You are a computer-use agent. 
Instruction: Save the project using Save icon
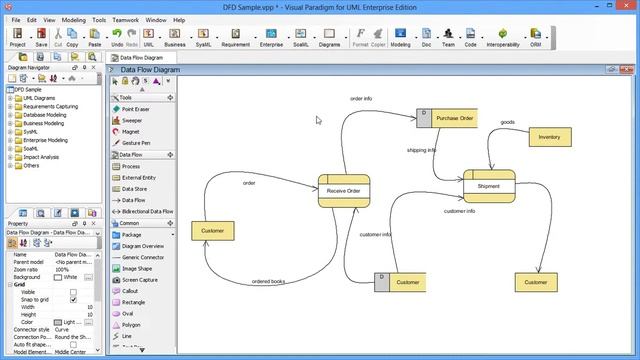[41, 37]
